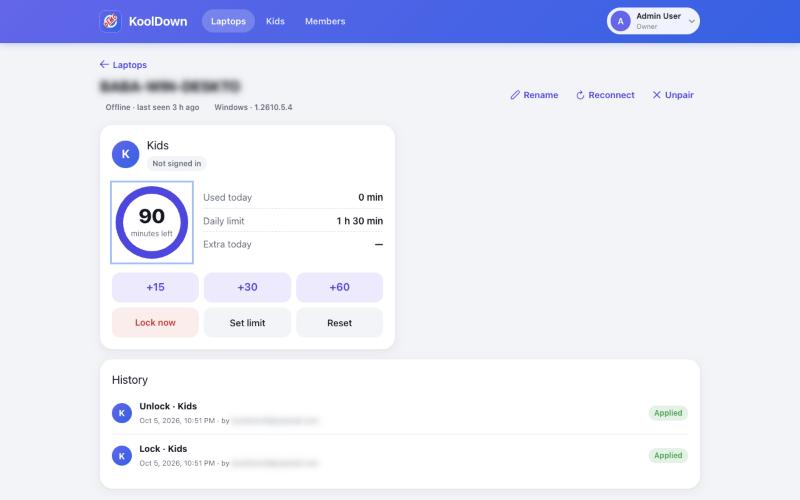Click the '1 h 30 min' limit value
This screenshot has height=500, width=800.
click(x=360, y=221)
